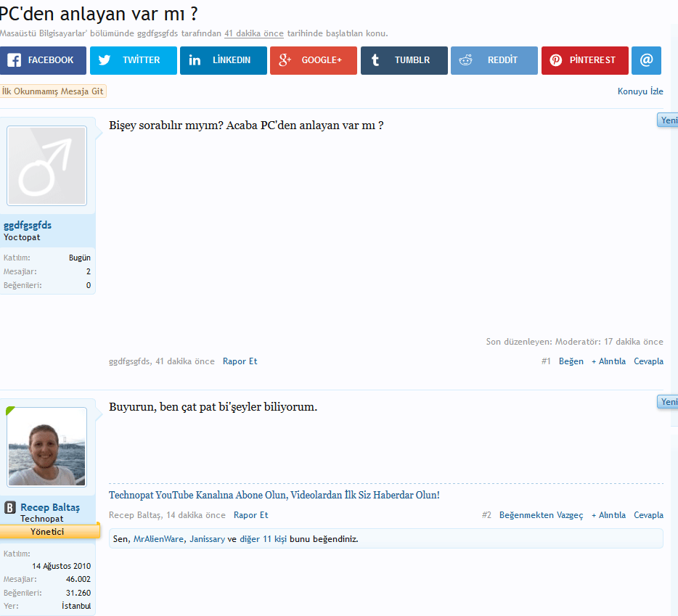Image resolution: width=678 pixels, height=616 pixels.
Task: Report the first post via Rapor Et
Action: [240, 361]
